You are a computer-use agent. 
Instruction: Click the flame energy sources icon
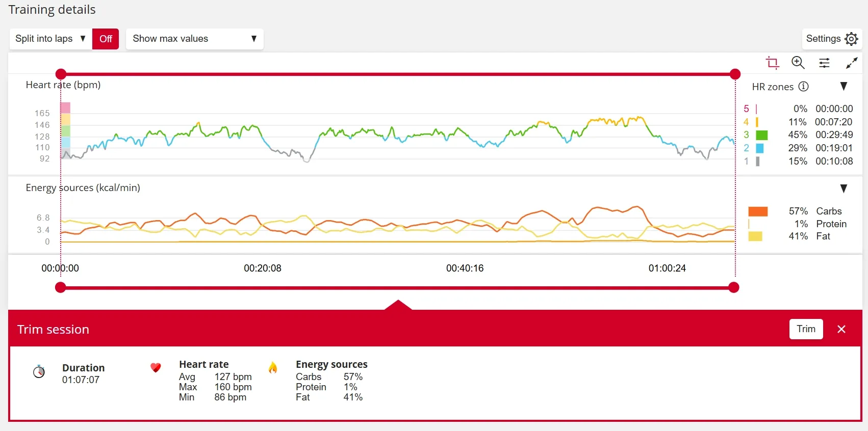[273, 367]
